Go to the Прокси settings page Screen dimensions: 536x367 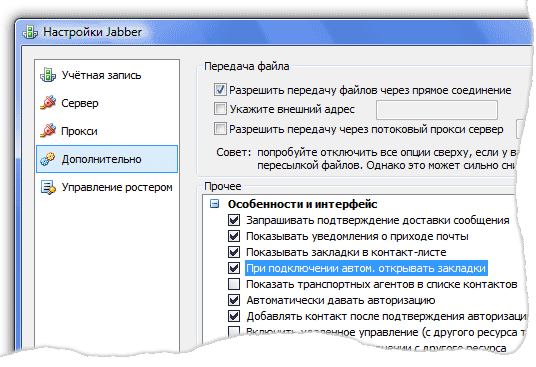click(107, 131)
